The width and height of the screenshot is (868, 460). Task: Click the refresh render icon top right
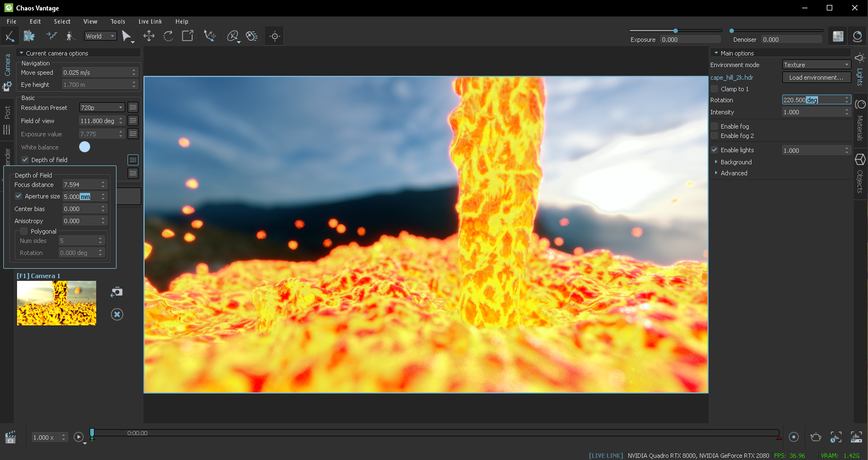(858, 36)
